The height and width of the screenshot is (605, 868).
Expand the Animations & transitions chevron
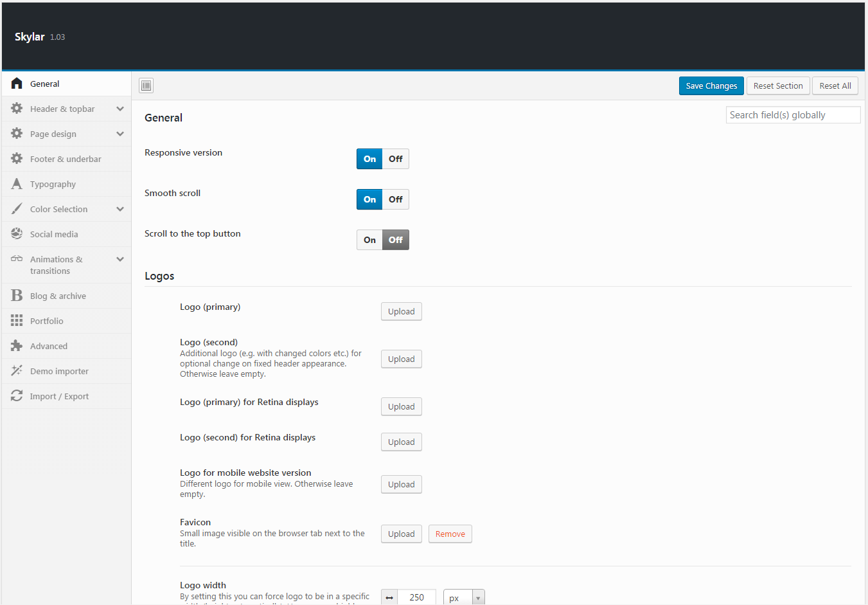pos(120,259)
